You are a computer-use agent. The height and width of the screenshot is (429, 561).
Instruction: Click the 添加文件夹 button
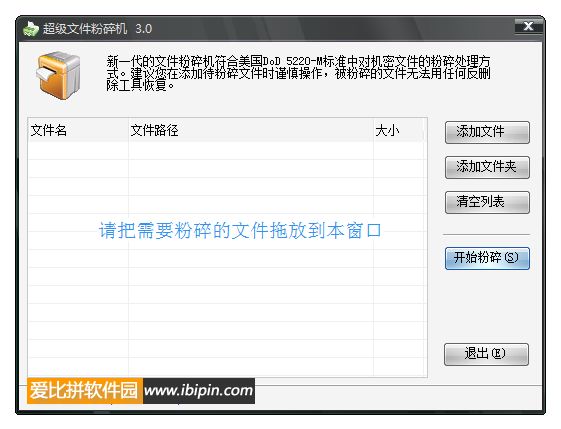[x=487, y=167]
